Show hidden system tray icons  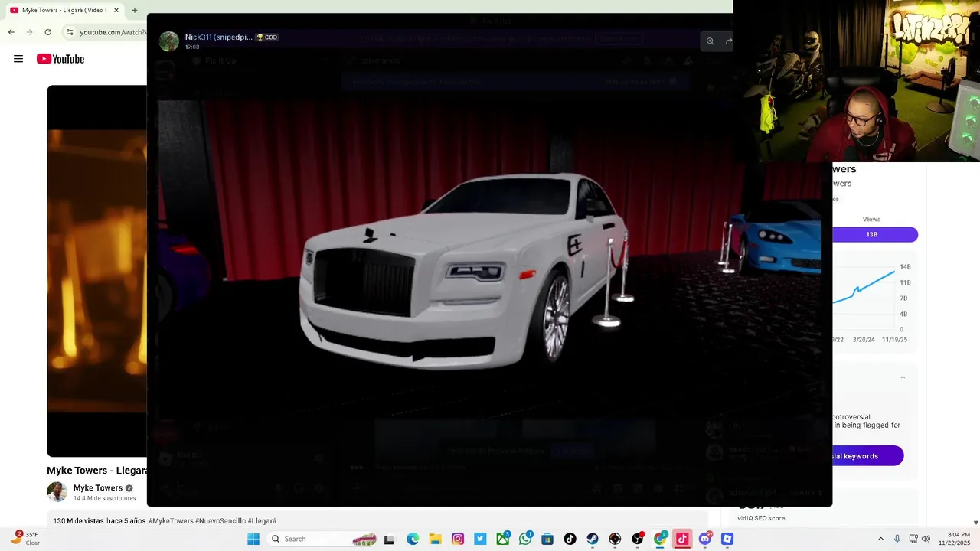click(880, 539)
